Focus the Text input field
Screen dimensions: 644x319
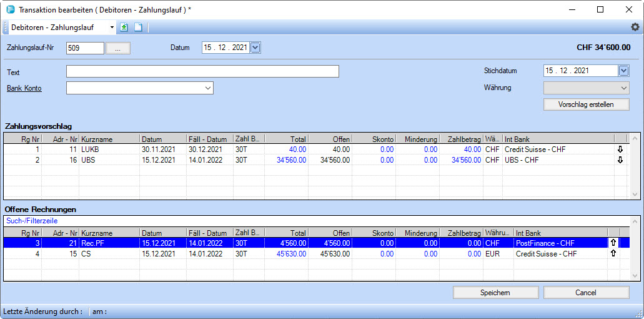202,71
